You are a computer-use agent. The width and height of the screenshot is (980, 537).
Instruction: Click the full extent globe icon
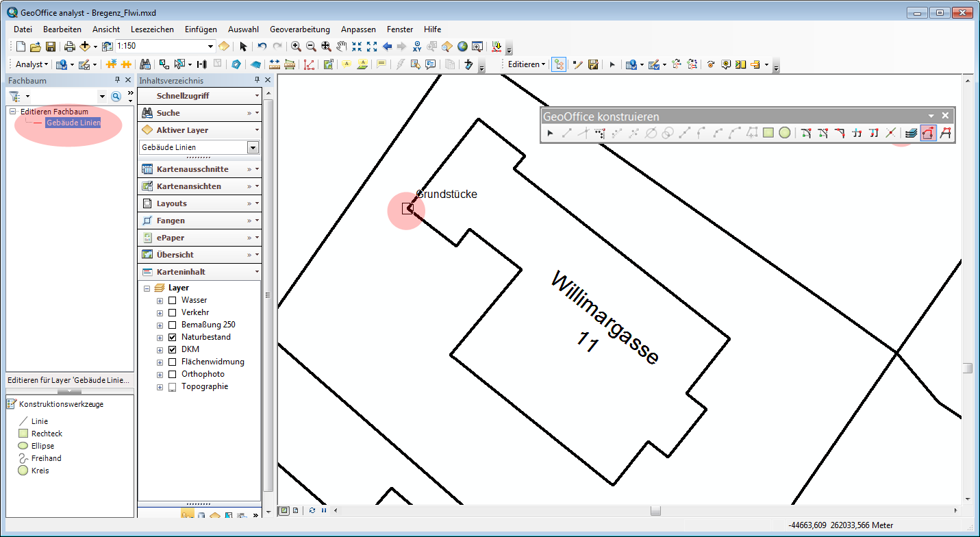462,47
